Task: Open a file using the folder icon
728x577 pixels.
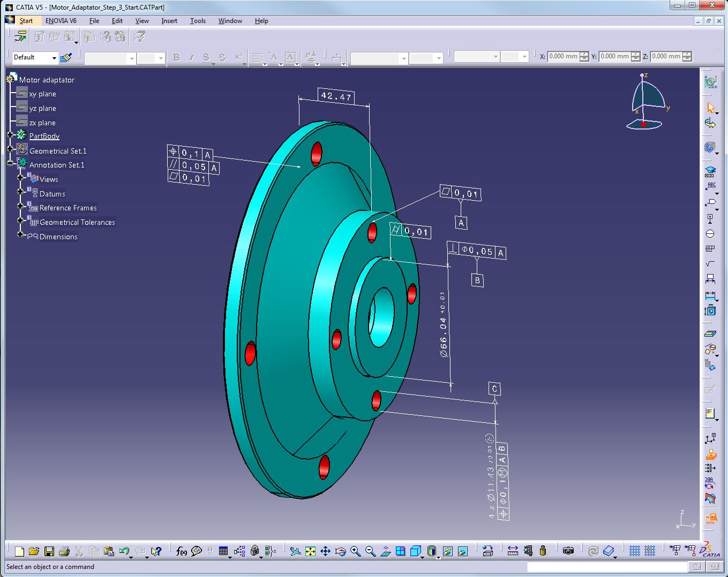Action: click(34, 551)
